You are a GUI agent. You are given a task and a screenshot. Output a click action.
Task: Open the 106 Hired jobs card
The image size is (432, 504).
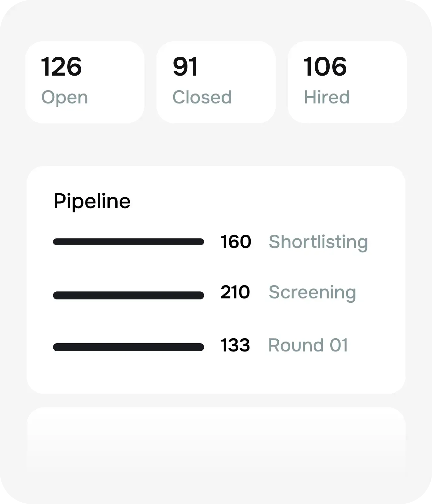point(347,82)
